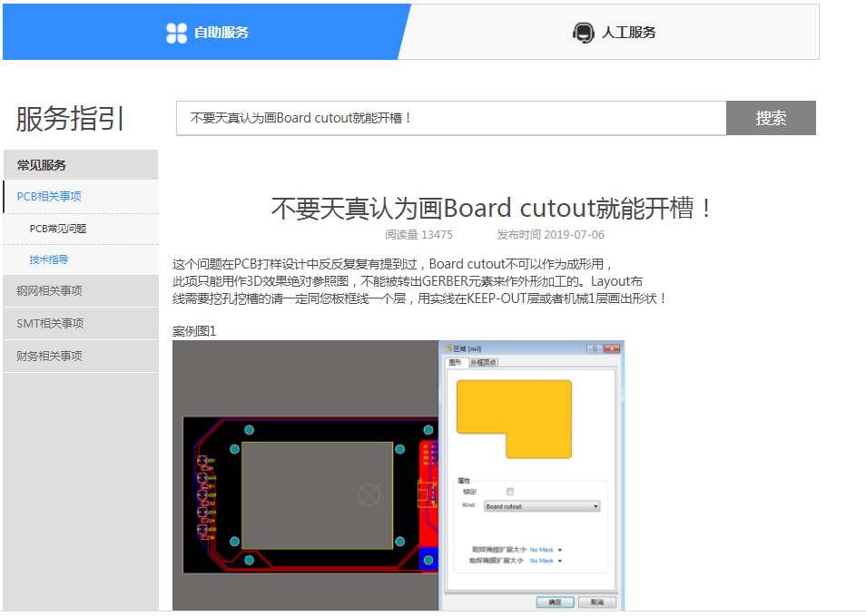Open 技术指导 in the sidebar

click(49, 259)
